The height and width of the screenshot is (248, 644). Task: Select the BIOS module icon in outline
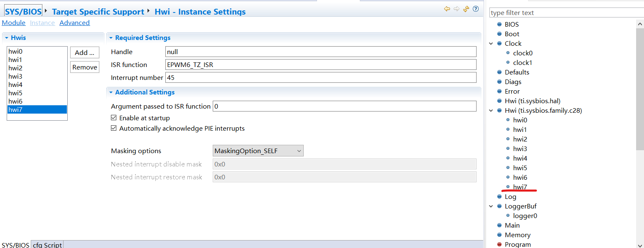499,25
